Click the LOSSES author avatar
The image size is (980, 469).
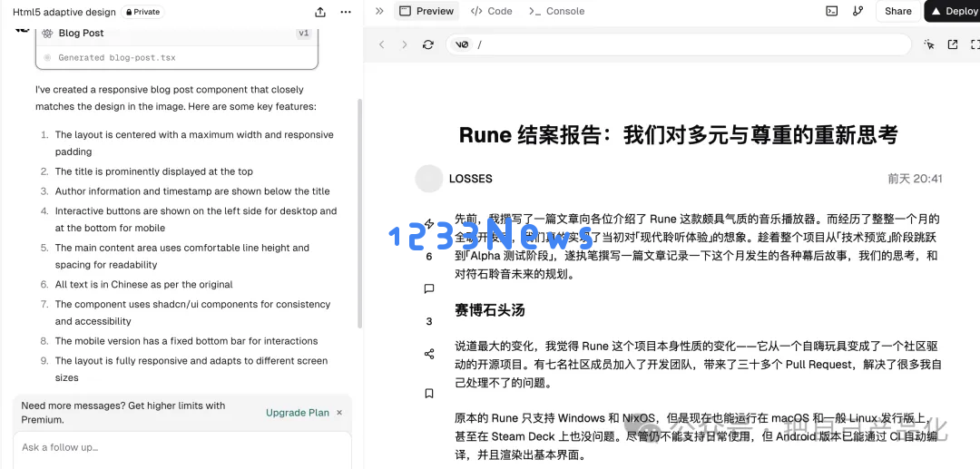click(x=428, y=179)
